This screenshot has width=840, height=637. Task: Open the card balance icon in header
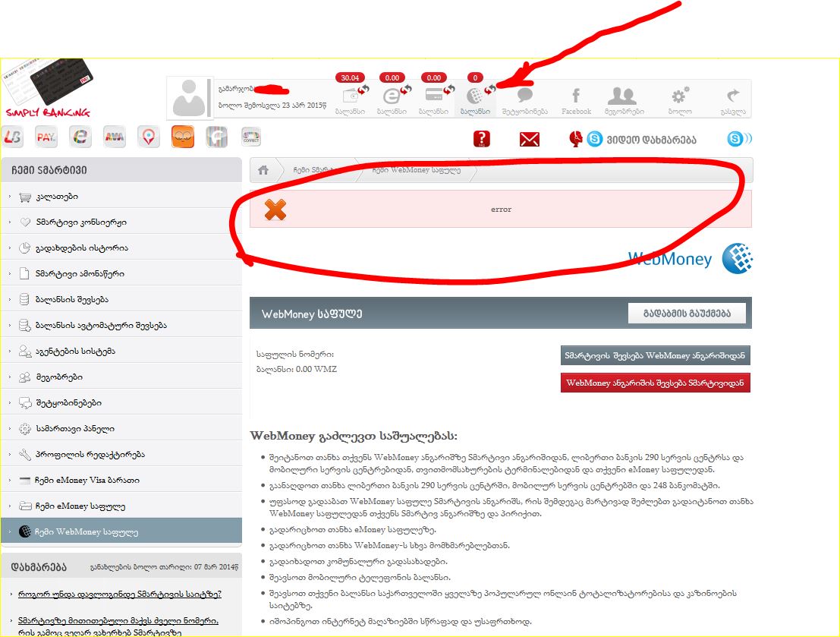(434, 96)
